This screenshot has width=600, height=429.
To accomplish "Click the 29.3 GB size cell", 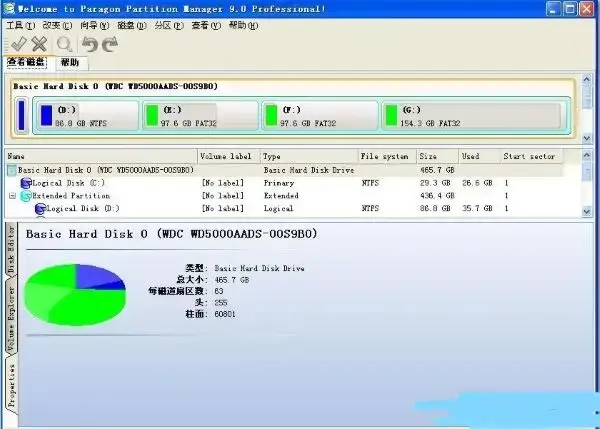I will [435, 183].
